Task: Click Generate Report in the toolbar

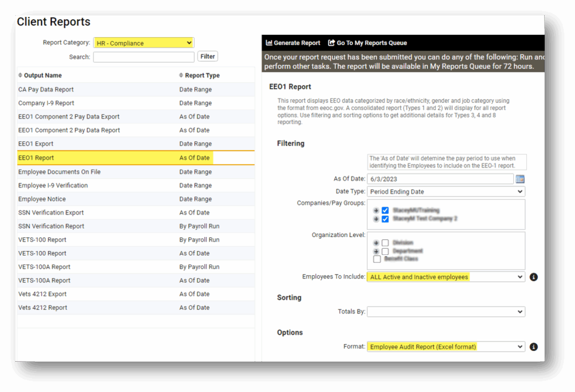Action: point(293,43)
